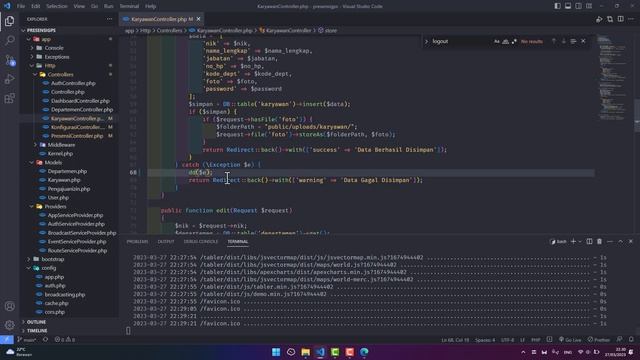The height and width of the screenshot is (360, 640).
Task: Switch to the PROBLEMS panel tab
Action: pyautogui.click(x=137, y=242)
